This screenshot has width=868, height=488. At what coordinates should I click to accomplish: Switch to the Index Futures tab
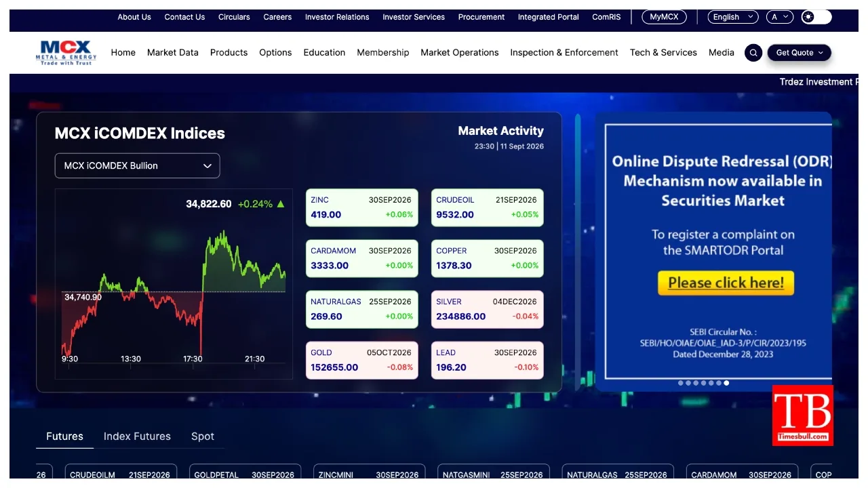[137, 436]
